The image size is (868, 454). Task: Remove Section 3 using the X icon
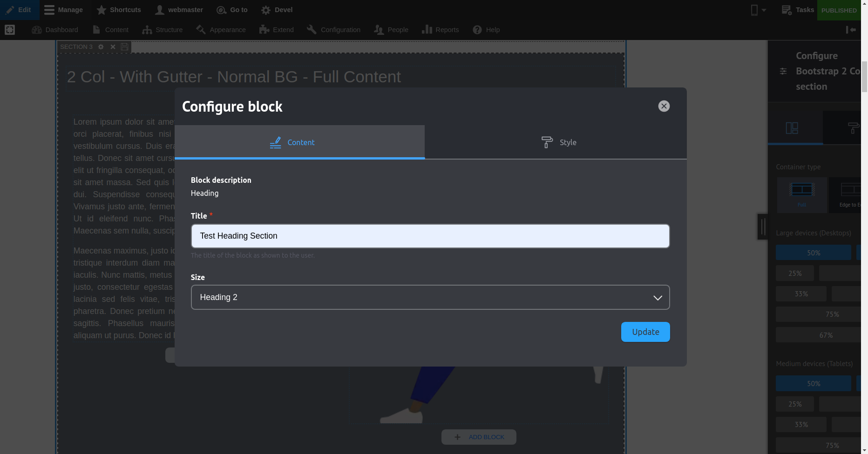click(x=112, y=47)
